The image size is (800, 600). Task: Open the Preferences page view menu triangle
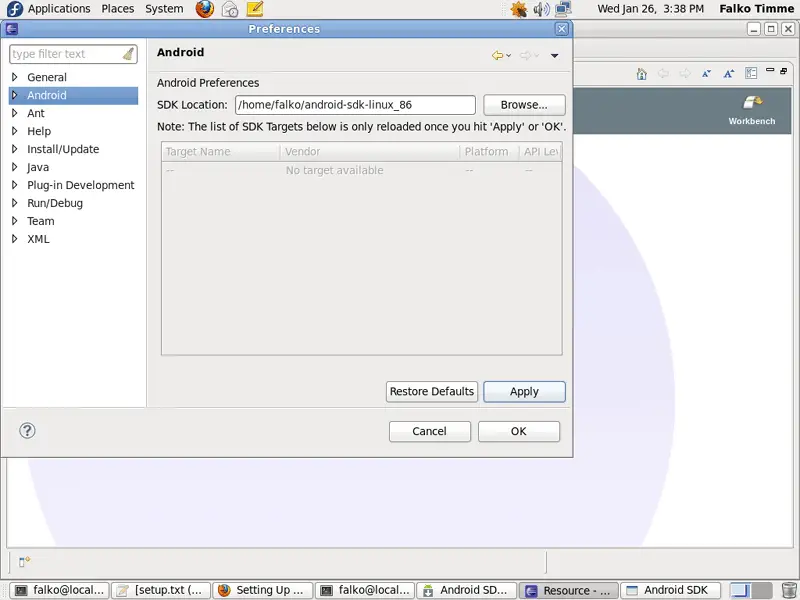(555, 56)
